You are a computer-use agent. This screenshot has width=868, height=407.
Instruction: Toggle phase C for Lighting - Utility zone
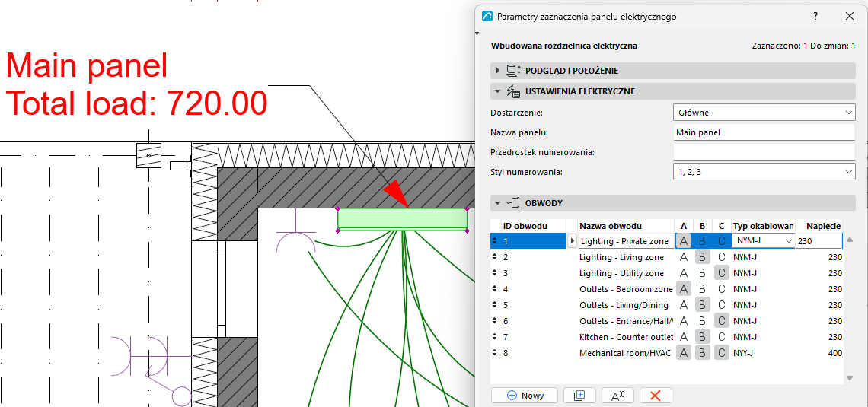coord(721,273)
